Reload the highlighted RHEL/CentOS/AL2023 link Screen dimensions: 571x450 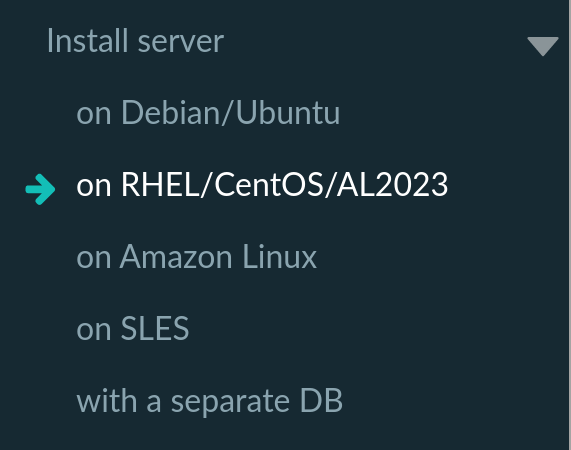click(x=262, y=185)
